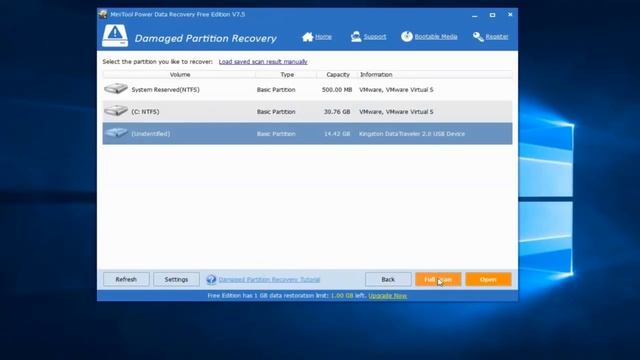Start the Full Scan button
Screen dimensions: 640x360
438,280
